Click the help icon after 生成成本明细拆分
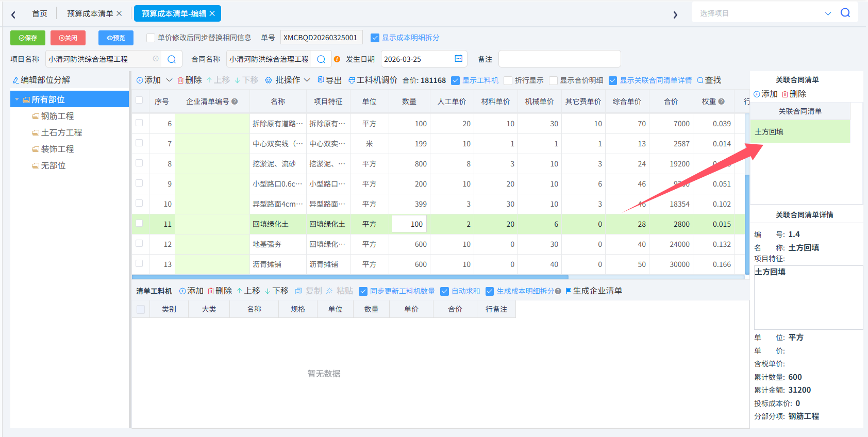 pos(558,291)
